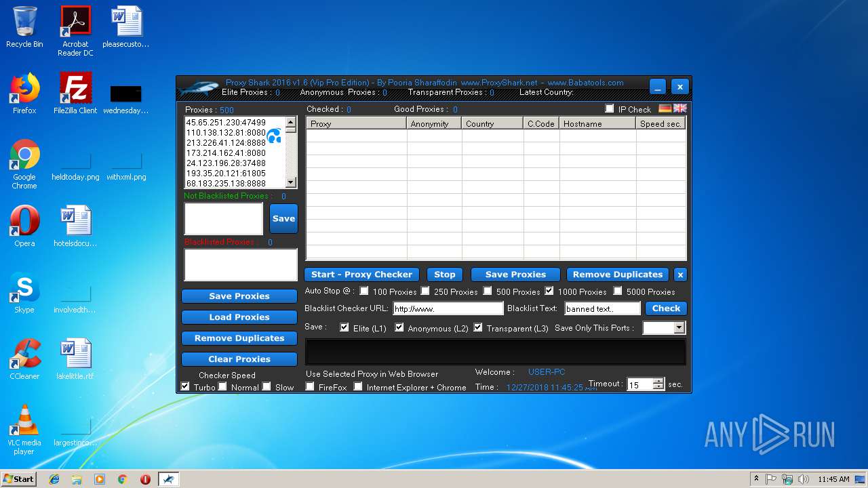Uncheck the Transparent (L3) save option
The height and width of the screenshot is (488, 868).
click(x=478, y=327)
